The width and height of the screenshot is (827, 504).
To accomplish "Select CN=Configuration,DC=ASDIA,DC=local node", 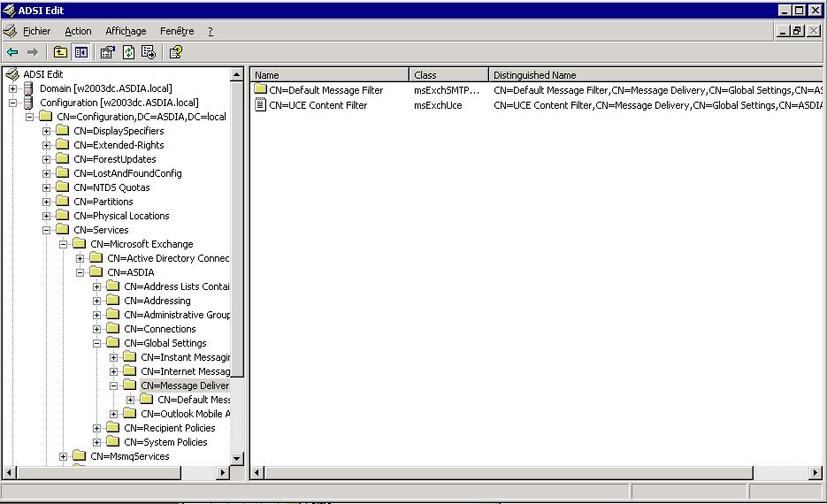I will [142, 117].
